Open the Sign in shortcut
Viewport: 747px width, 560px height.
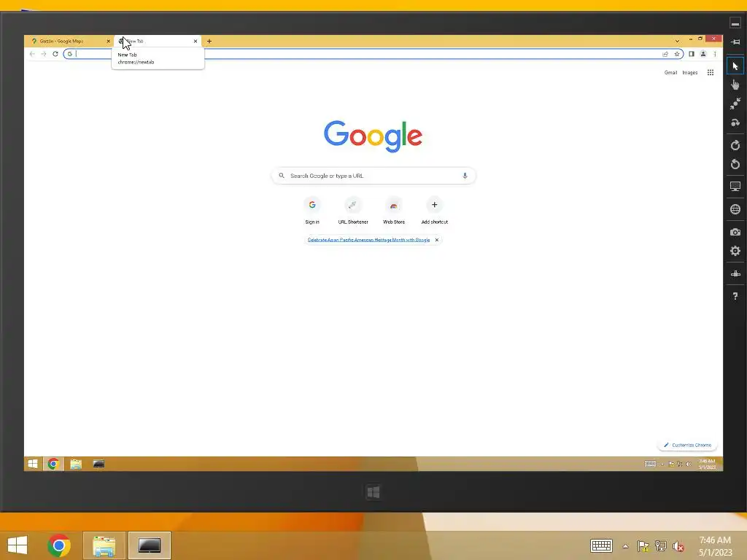coord(312,211)
